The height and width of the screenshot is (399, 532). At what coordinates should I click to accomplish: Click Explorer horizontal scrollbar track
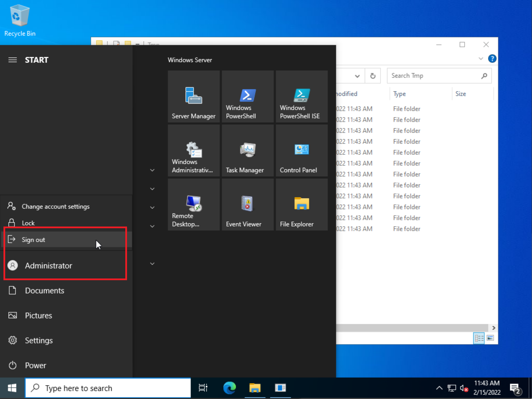pyautogui.click(x=412, y=328)
